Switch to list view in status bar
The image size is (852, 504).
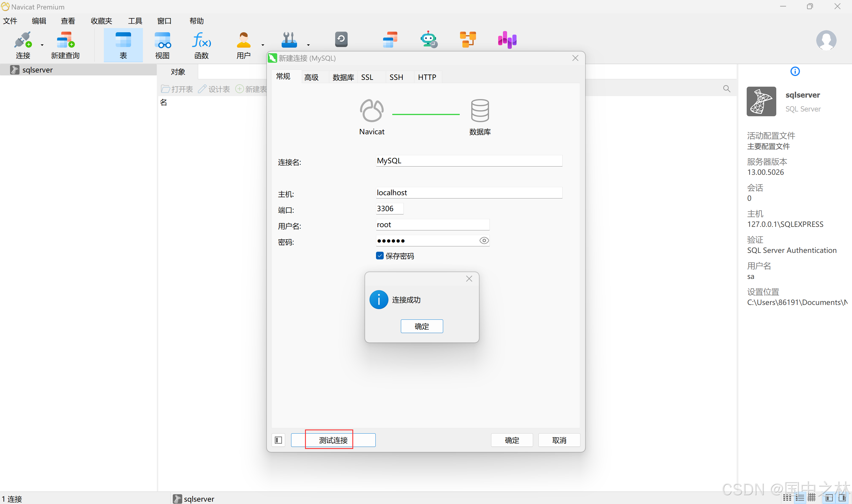800,498
